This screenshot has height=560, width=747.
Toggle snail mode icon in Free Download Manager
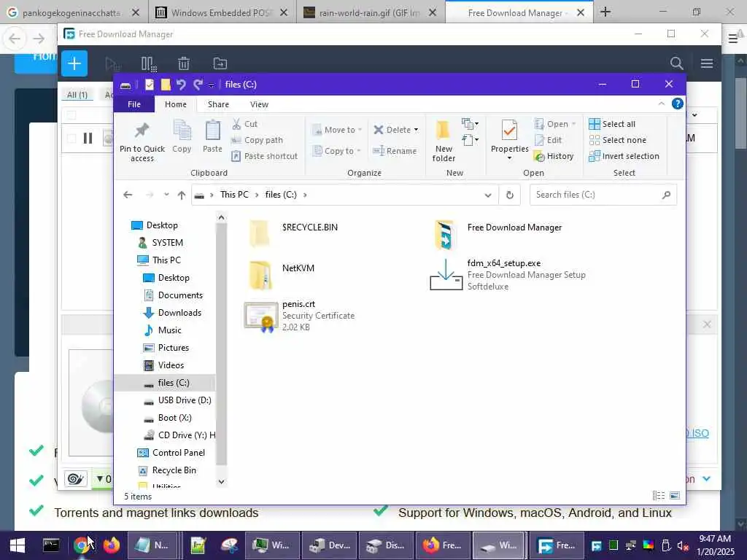point(76,478)
